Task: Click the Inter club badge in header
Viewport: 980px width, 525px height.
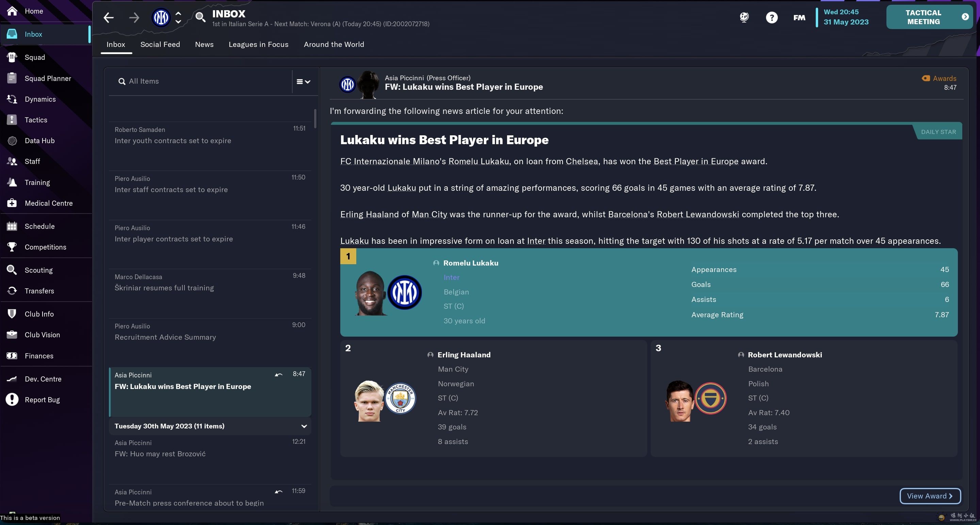Action: (x=161, y=17)
